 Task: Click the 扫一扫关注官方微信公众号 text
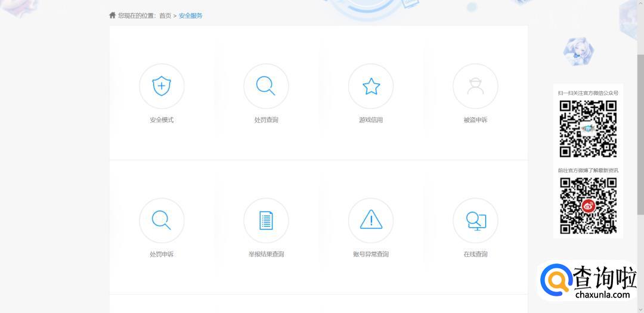[588, 93]
